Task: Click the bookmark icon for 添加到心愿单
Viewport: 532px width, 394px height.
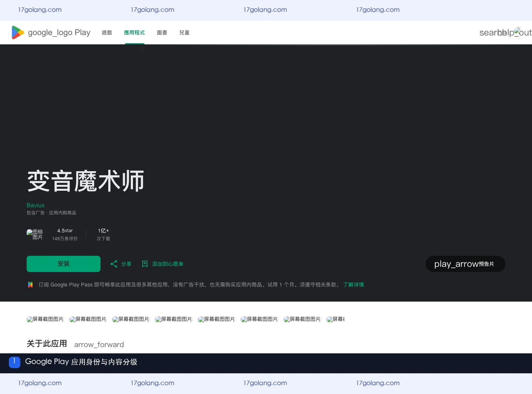Action: [x=145, y=264]
